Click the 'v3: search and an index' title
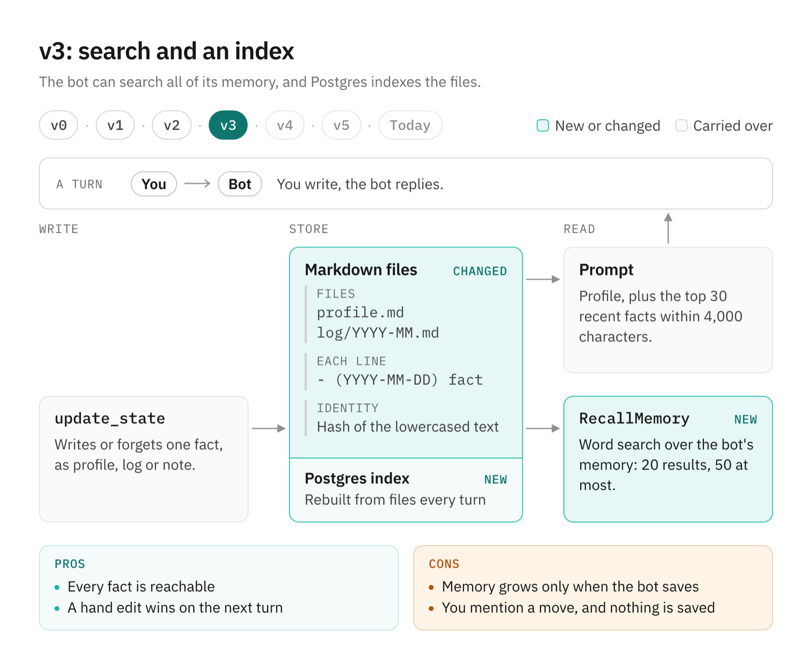812x667 pixels. pos(166,51)
